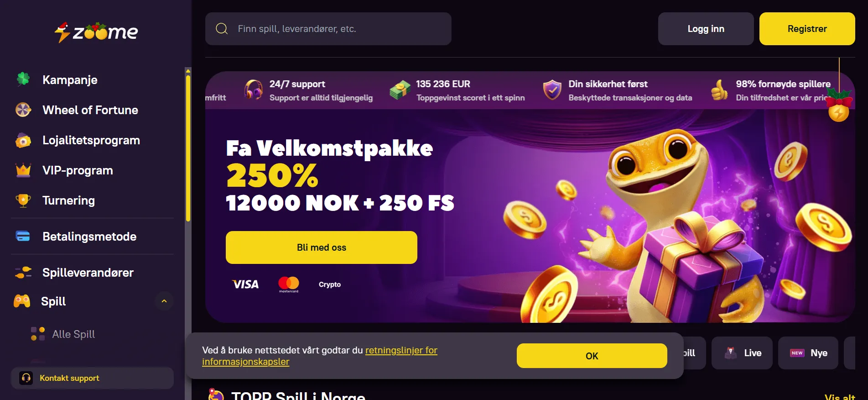Click the yellow Registrer button

point(807,29)
